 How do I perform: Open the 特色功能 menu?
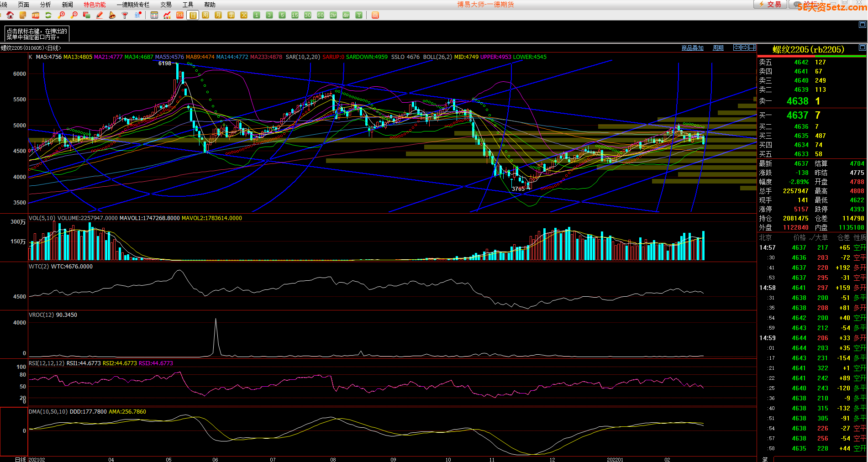(x=95, y=5)
